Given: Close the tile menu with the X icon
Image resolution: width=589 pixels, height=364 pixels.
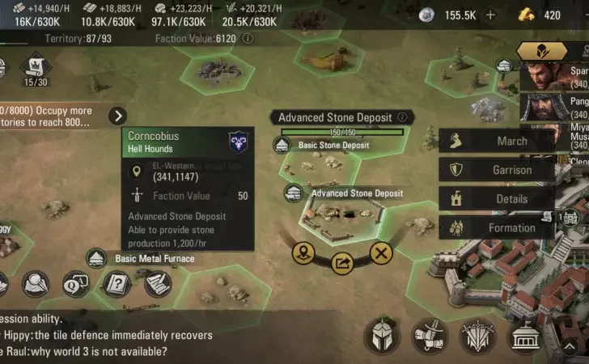Looking at the screenshot, I should (381, 253).
